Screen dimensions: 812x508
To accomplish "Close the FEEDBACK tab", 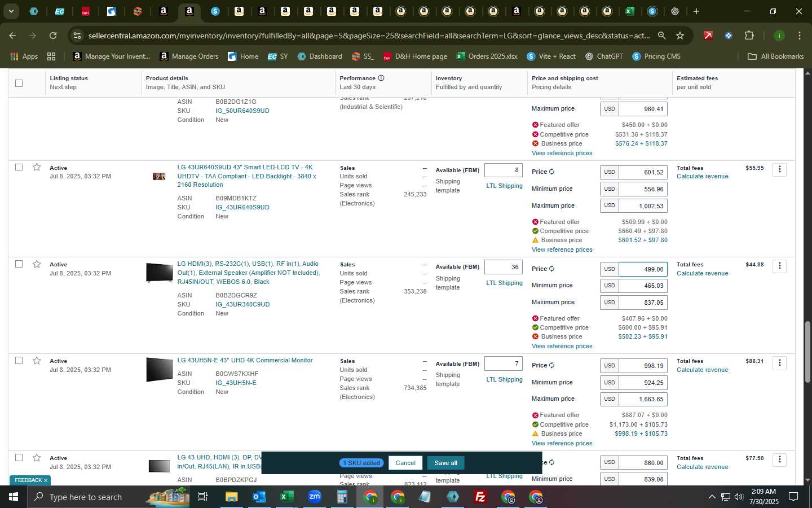I will click(46, 480).
